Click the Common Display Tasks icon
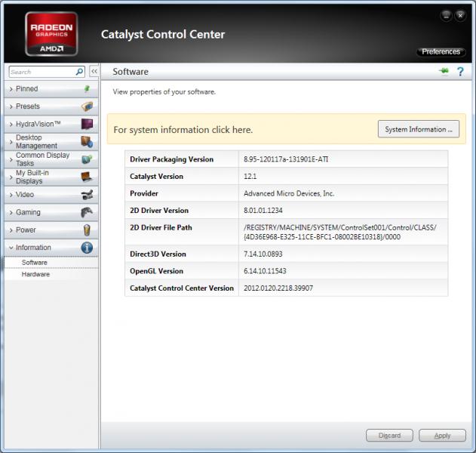 coord(87,159)
